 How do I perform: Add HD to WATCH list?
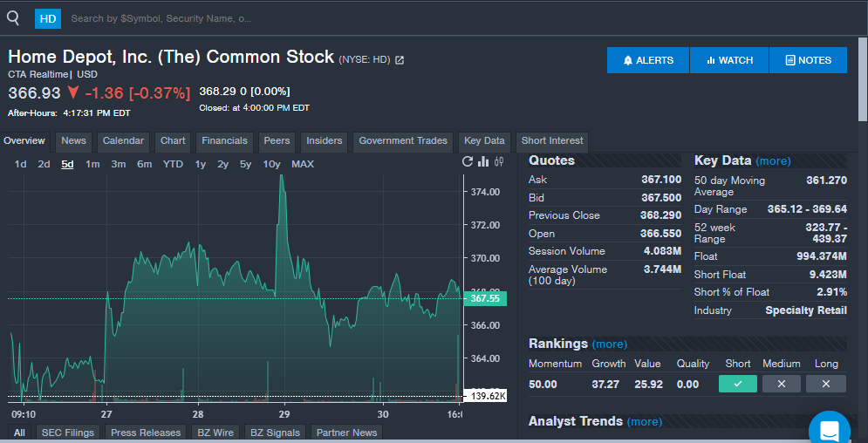[x=729, y=60]
